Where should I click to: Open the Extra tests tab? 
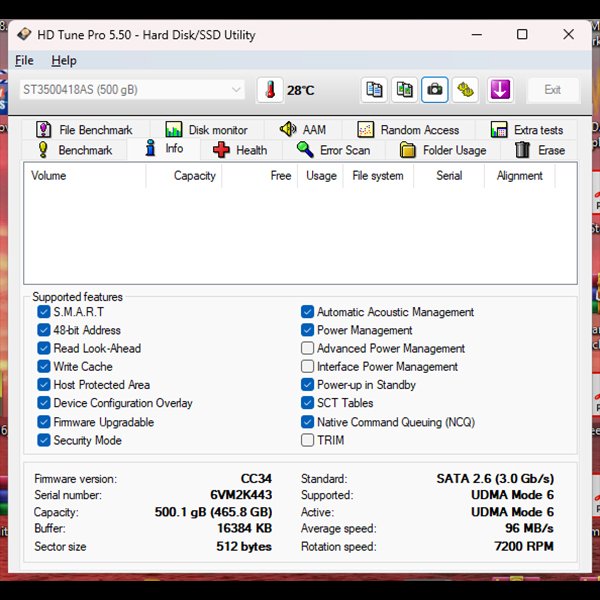[527, 130]
